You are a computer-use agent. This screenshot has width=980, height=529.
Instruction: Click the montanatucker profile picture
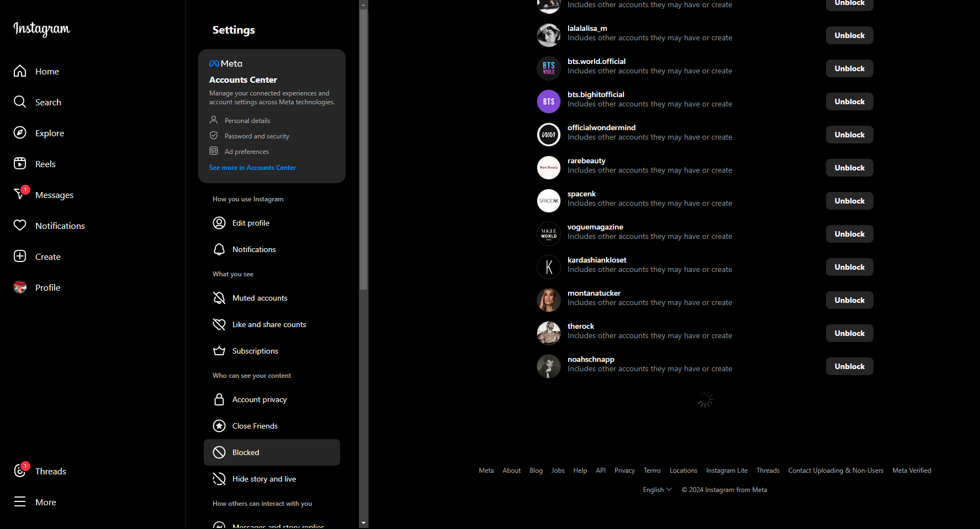(x=549, y=300)
